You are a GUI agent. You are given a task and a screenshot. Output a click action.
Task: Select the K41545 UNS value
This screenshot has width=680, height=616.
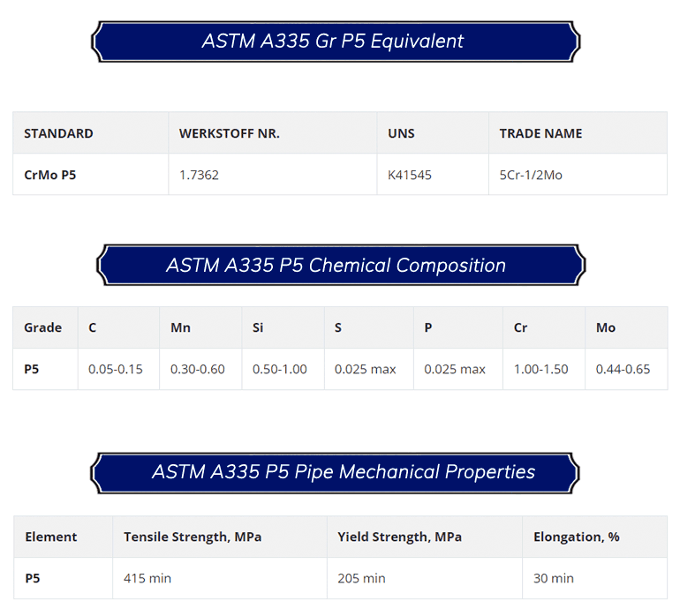coord(410,175)
